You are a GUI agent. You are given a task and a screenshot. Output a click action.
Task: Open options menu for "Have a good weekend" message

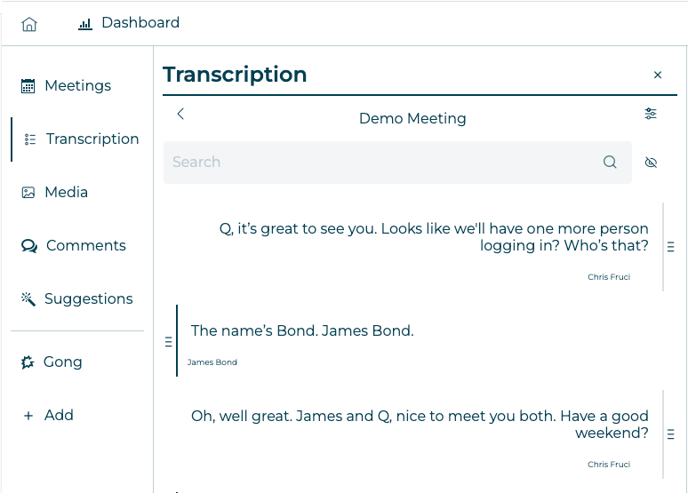[671, 434]
